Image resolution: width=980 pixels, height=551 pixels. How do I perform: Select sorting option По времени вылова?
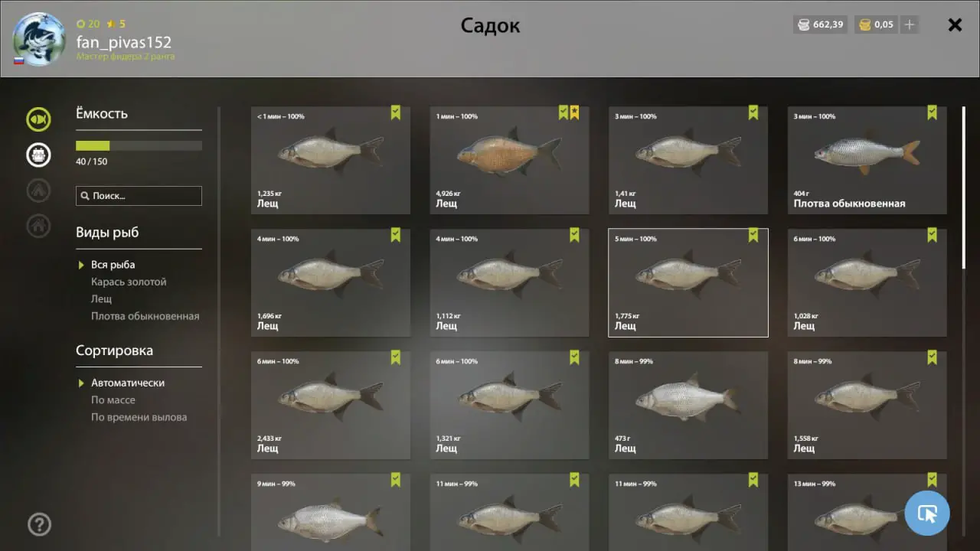click(x=139, y=418)
